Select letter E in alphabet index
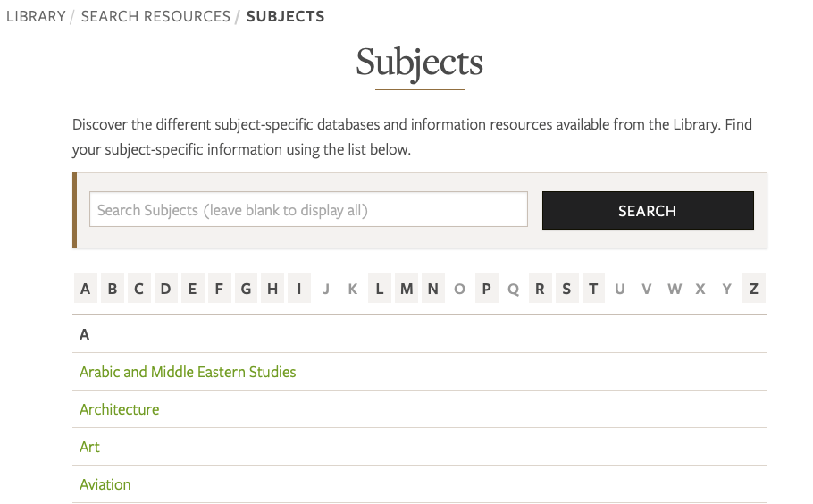813x504 pixels. pyautogui.click(x=192, y=289)
